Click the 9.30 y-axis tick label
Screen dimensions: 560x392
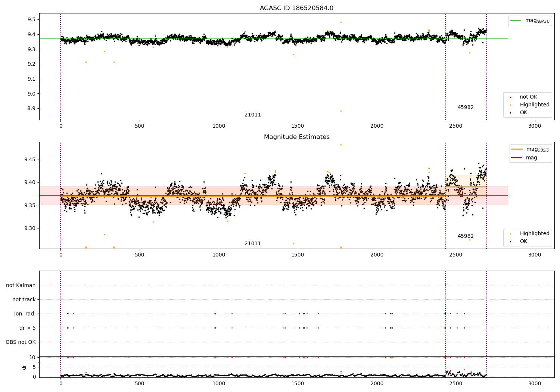[30, 228]
